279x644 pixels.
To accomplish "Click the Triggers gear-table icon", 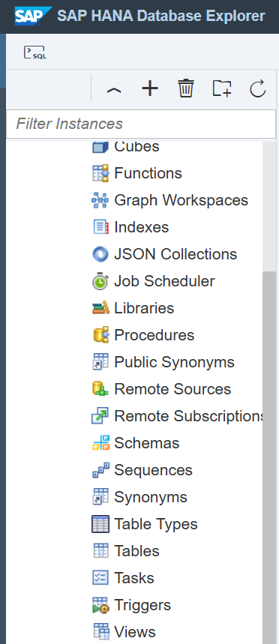I will pyautogui.click(x=100, y=605).
